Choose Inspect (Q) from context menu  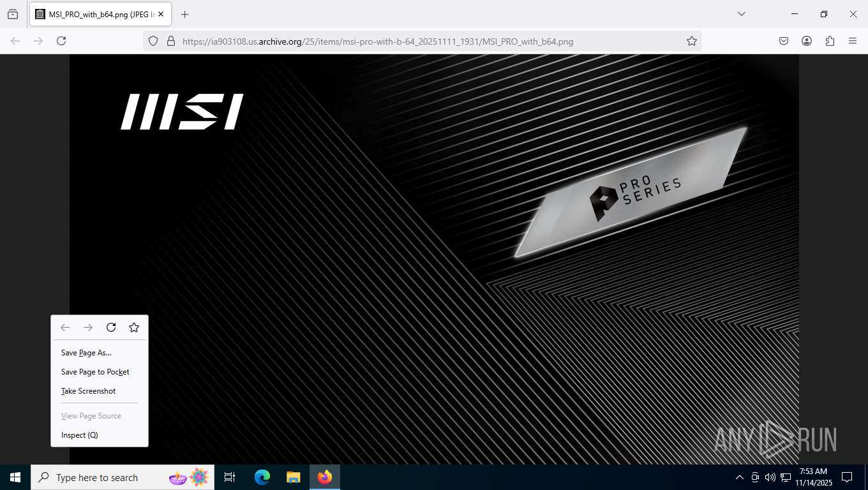100,435
